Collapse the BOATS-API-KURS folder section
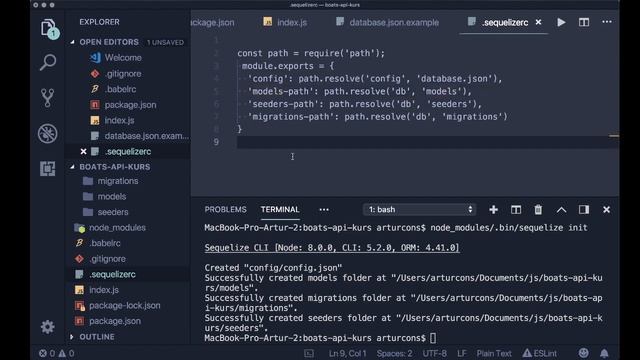The height and width of the screenshot is (360, 640). point(114,167)
